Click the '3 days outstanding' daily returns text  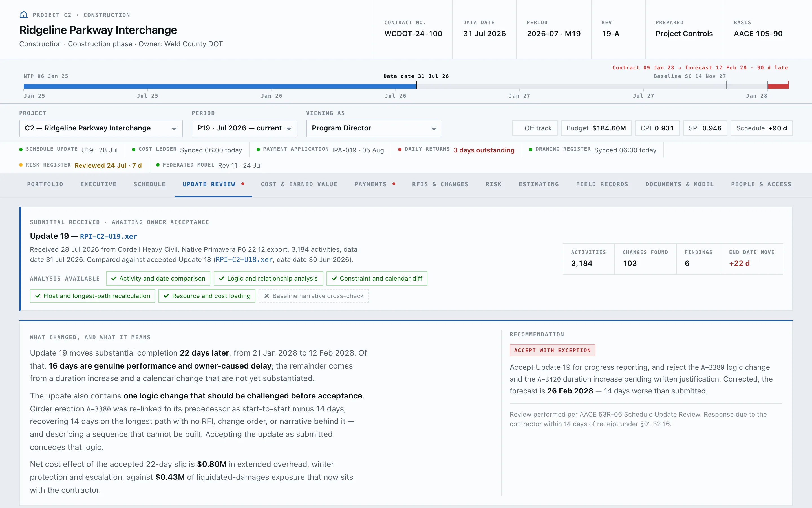click(x=484, y=150)
